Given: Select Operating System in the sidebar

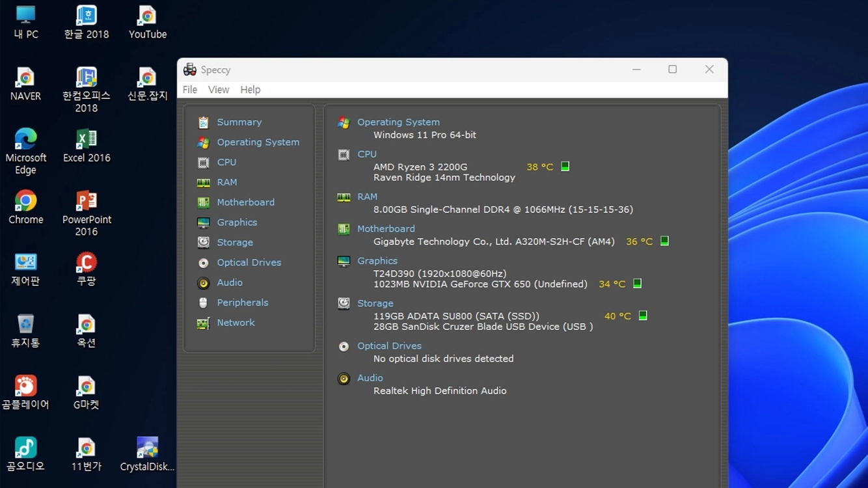Looking at the screenshot, I should coord(258,142).
